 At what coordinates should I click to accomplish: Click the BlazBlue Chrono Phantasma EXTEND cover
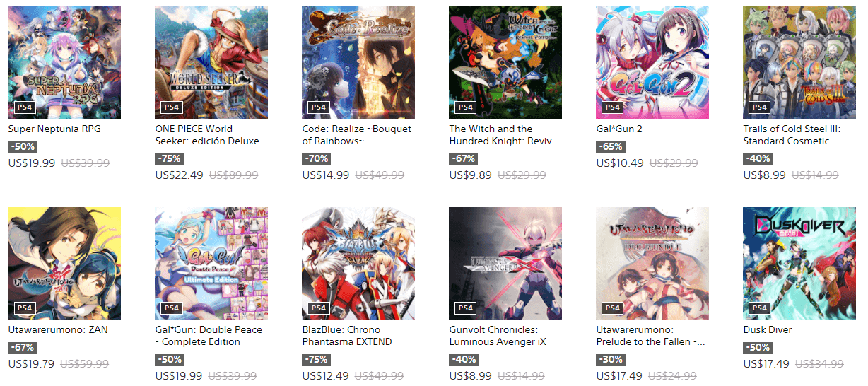pyautogui.click(x=358, y=264)
